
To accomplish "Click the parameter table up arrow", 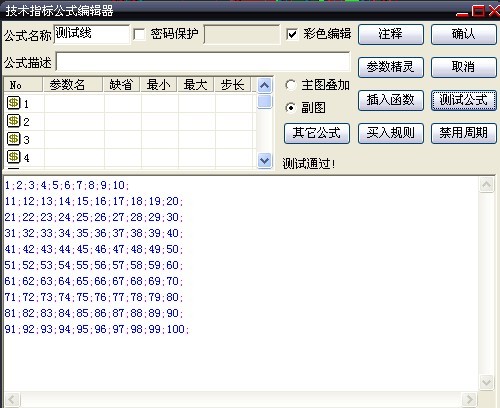I will coord(265,86).
